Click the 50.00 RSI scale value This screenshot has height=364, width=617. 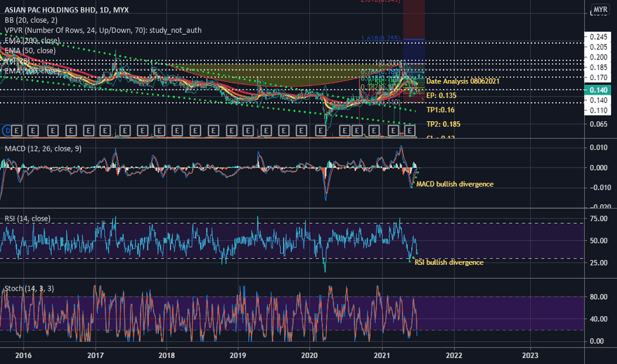[x=598, y=241]
